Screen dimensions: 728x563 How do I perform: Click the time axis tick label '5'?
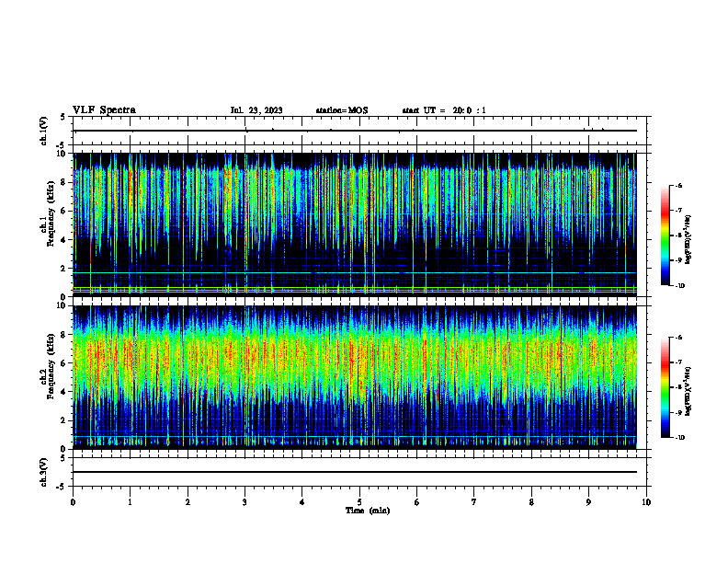tap(359, 502)
